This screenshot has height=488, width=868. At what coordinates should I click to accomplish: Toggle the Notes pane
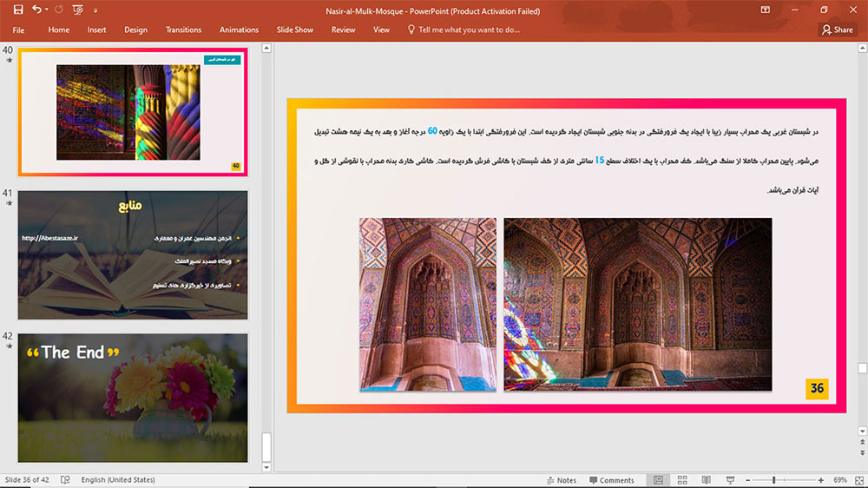[x=562, y=480]
